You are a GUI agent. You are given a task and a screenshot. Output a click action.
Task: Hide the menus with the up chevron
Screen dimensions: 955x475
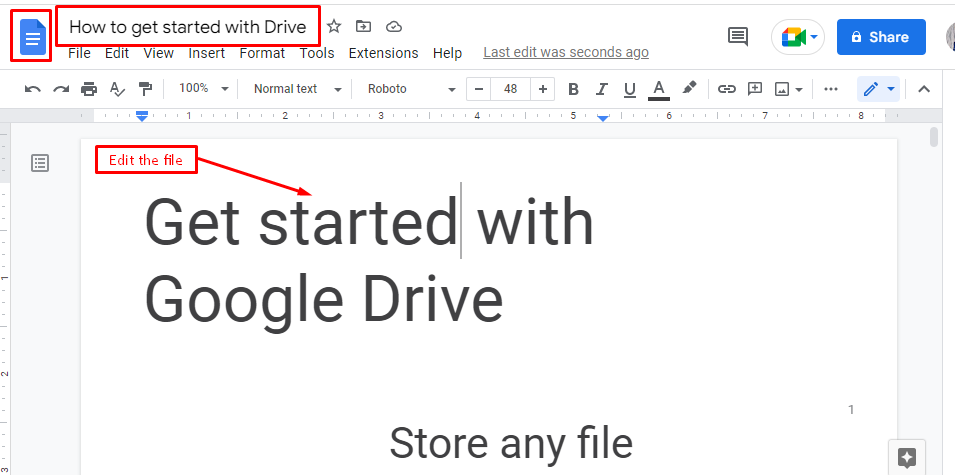coord(924,89)
